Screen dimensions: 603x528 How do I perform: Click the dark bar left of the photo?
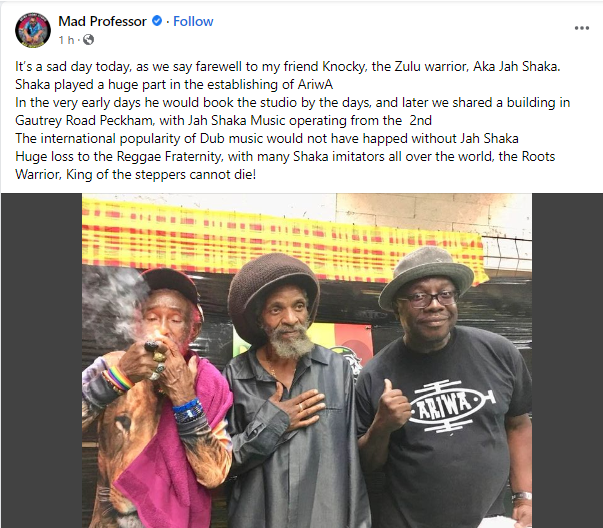[41, 360]
